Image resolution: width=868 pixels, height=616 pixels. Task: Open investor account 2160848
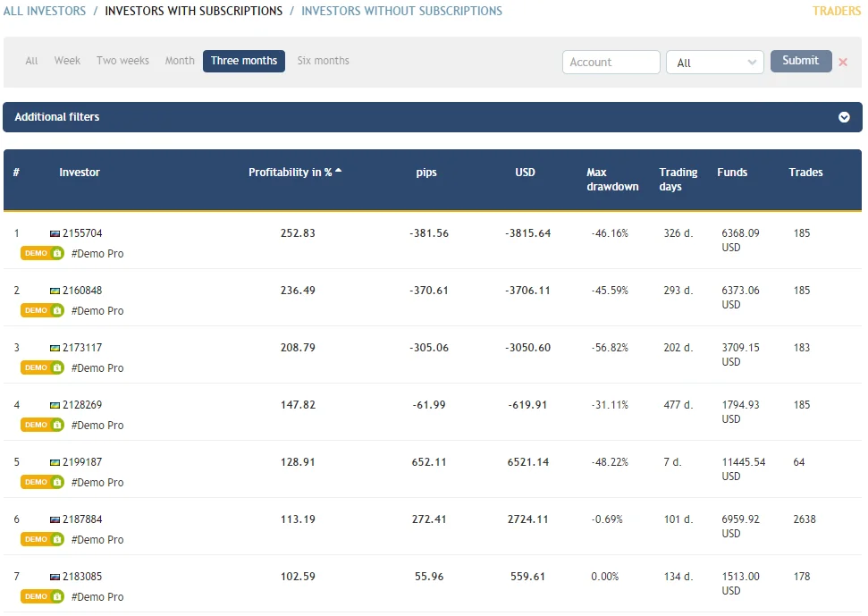82,290
